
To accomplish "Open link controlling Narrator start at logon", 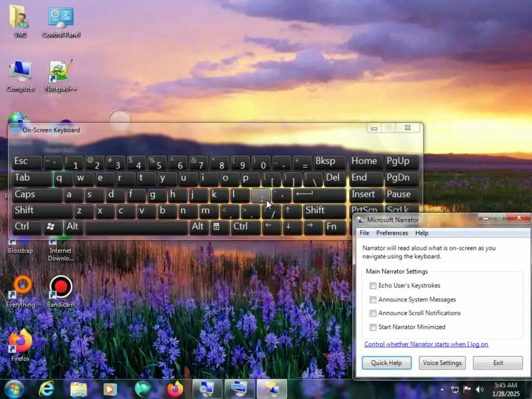I will click(426, 344).
